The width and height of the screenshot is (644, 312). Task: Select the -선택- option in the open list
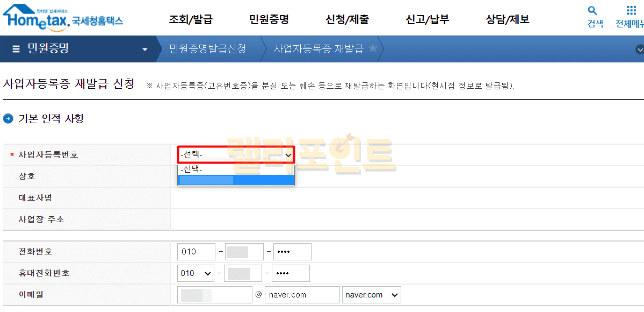click(x=236, y=169)
